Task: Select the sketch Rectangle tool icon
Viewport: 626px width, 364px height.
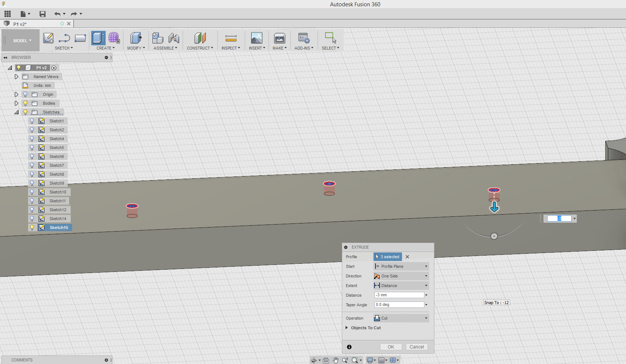Action: coord(80,38)
